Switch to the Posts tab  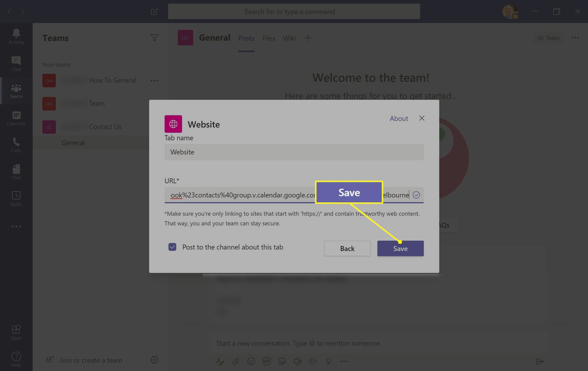[246, 38]
